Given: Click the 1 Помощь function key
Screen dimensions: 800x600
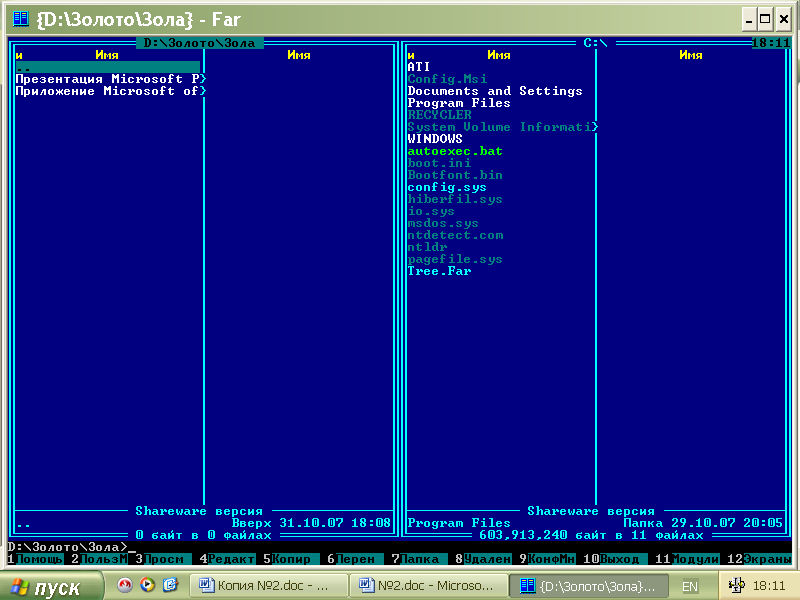Looking at the screenshot, I should pyautogui.click(x=36, y=559).
